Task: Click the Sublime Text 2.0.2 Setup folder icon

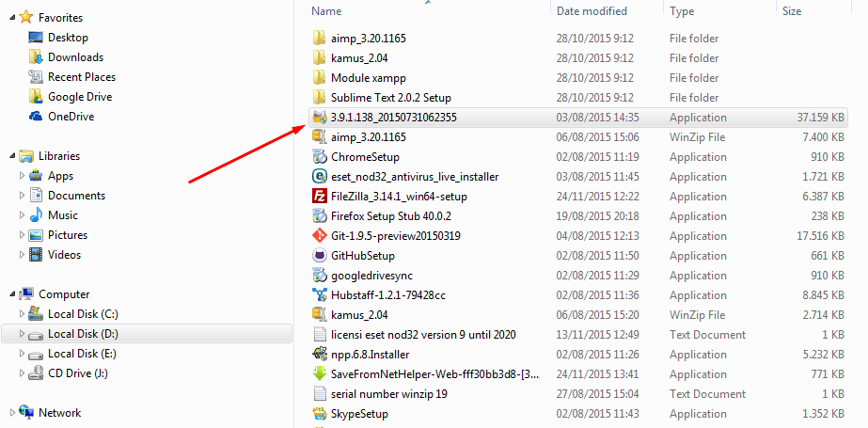Action: click(319, 98)
